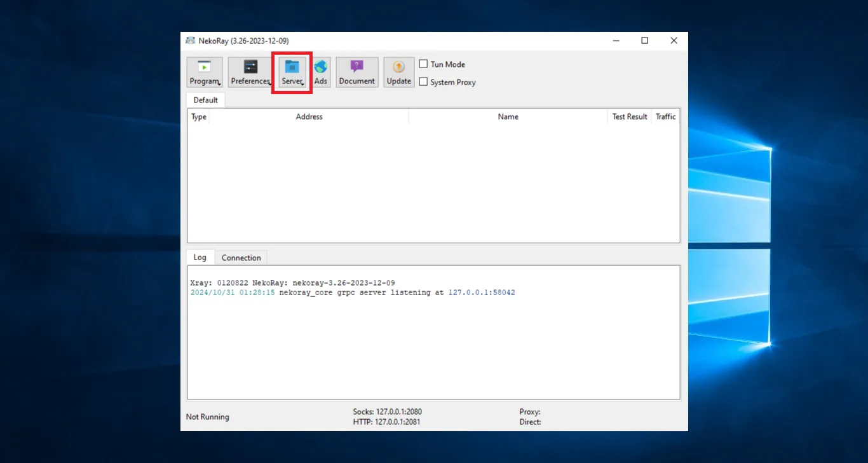Maximize the NekoRay window
This screenshot has width=868, height=463.
645,41
